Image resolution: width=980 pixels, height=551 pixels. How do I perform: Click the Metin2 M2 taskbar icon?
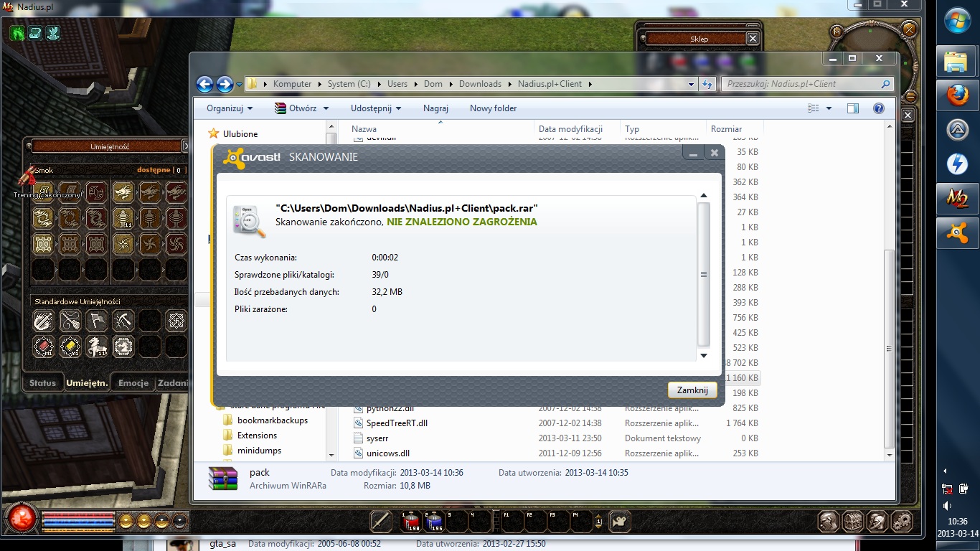(x=957, y=199)
